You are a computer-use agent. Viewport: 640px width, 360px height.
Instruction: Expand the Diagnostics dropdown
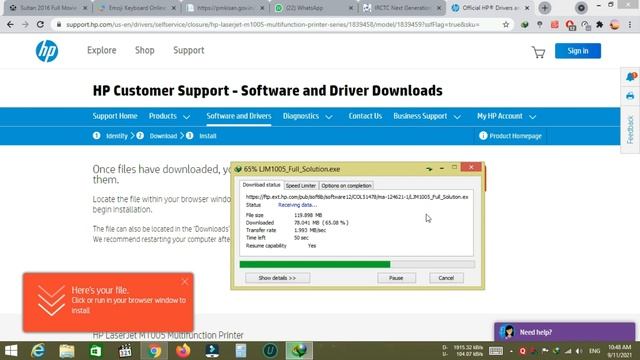308,116
